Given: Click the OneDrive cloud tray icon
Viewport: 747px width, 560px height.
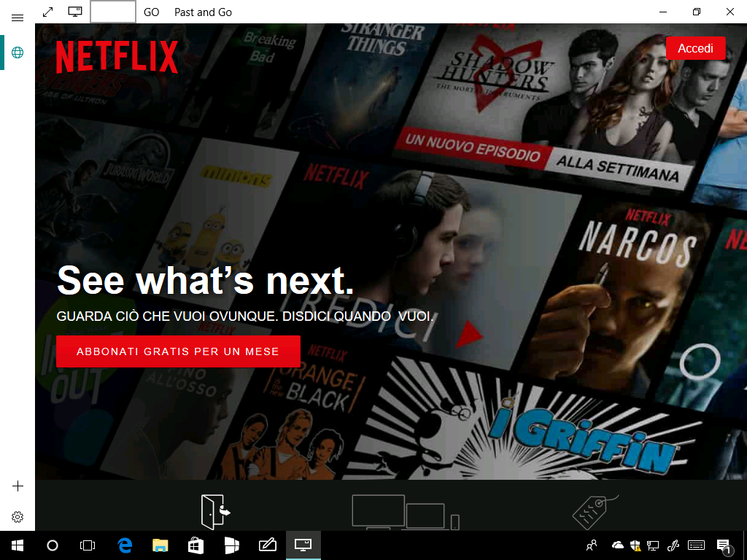Looking at the screenshot, I should pos(617,545).
